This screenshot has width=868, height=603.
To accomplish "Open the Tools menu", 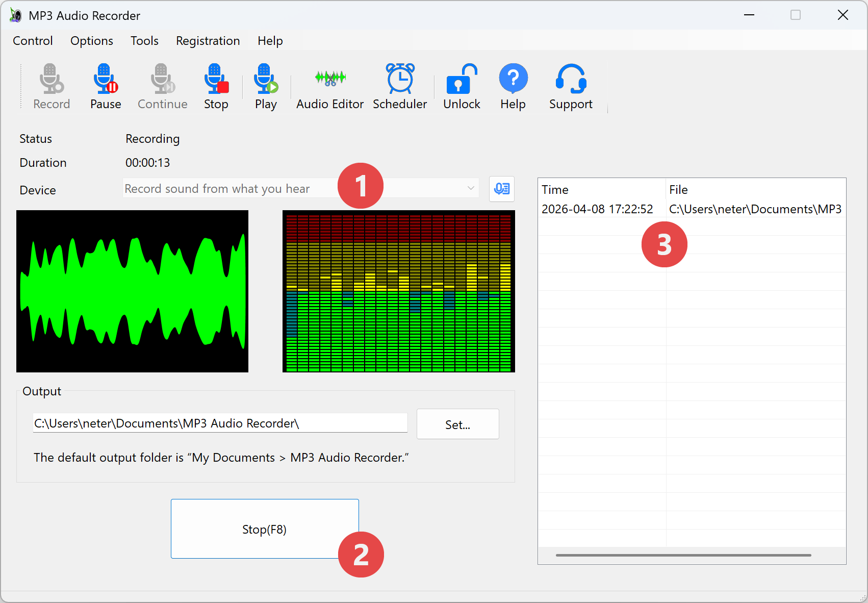I will click(144, 41).
